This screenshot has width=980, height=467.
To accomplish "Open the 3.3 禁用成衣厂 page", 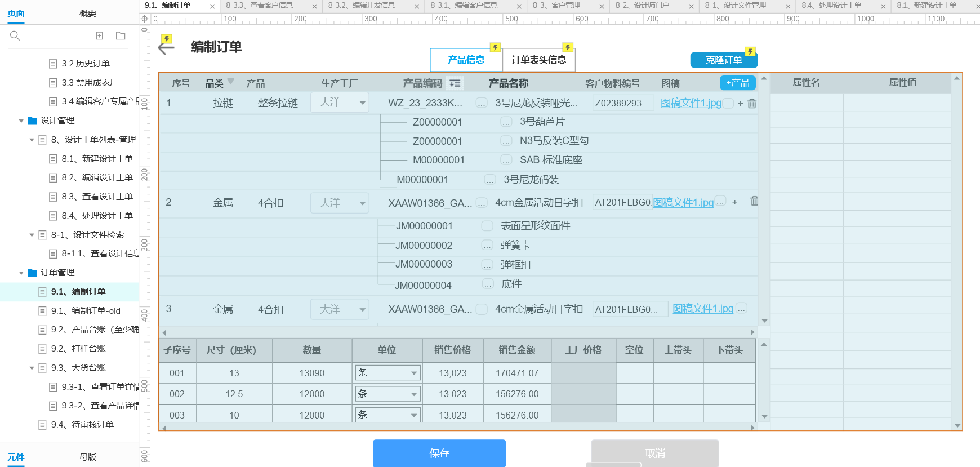I will [x=90, y=83].
